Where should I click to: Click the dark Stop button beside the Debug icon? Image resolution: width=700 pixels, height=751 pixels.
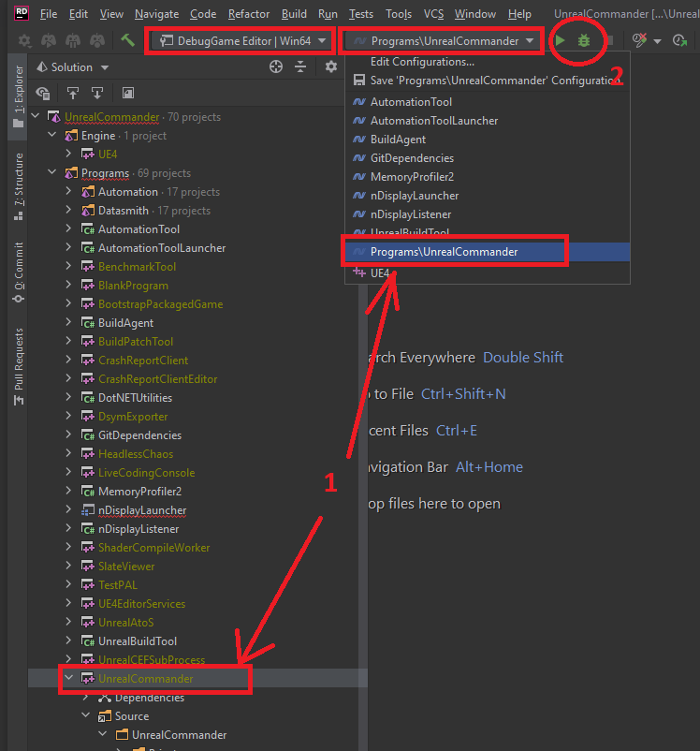(609, 40)
